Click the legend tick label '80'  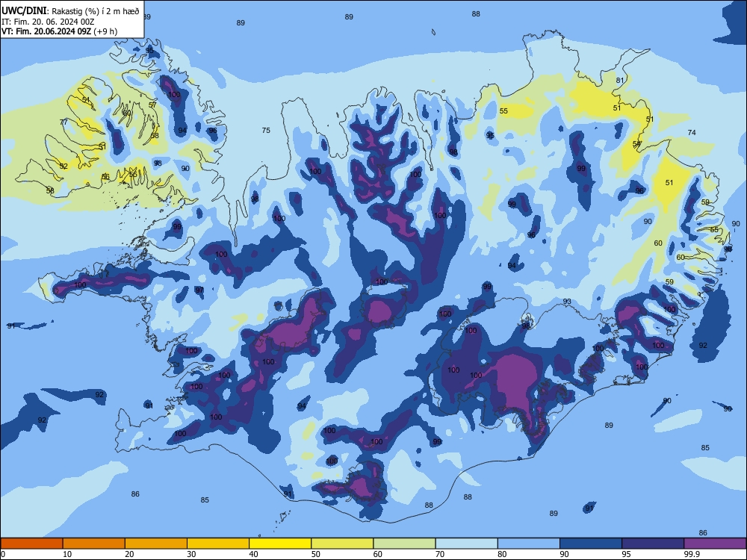coord(502,554)
